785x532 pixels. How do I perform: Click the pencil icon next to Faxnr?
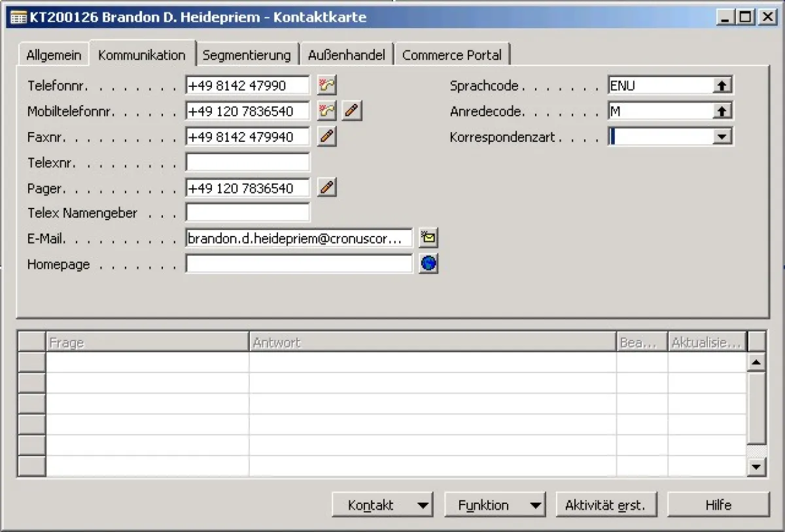[x=326, y=136]
